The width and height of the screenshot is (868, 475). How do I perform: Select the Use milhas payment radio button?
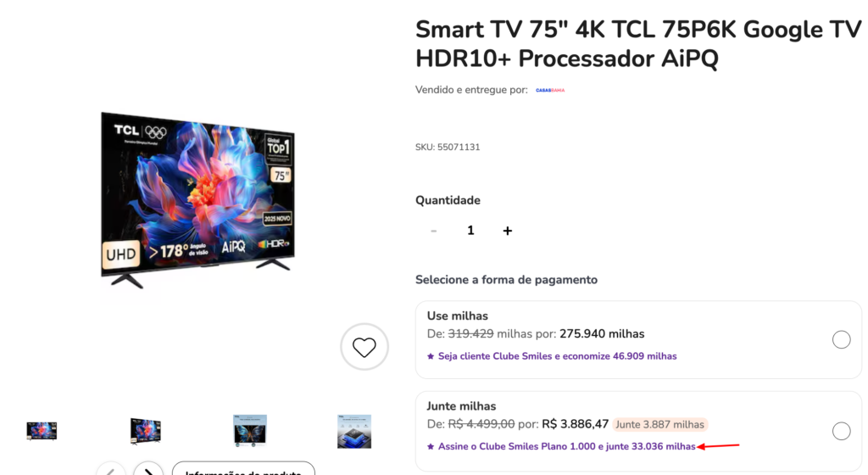click(841, 339)
